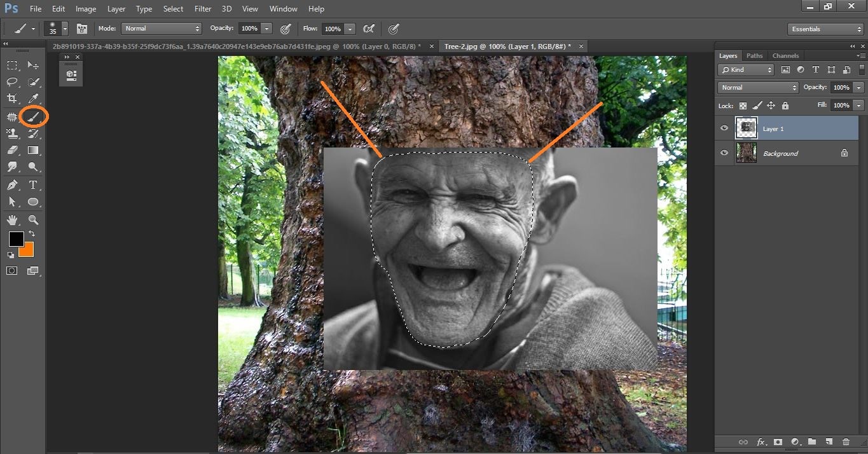Switch to the Channels tab
This screenshot has height=454, width=868.
coord(785,55)
